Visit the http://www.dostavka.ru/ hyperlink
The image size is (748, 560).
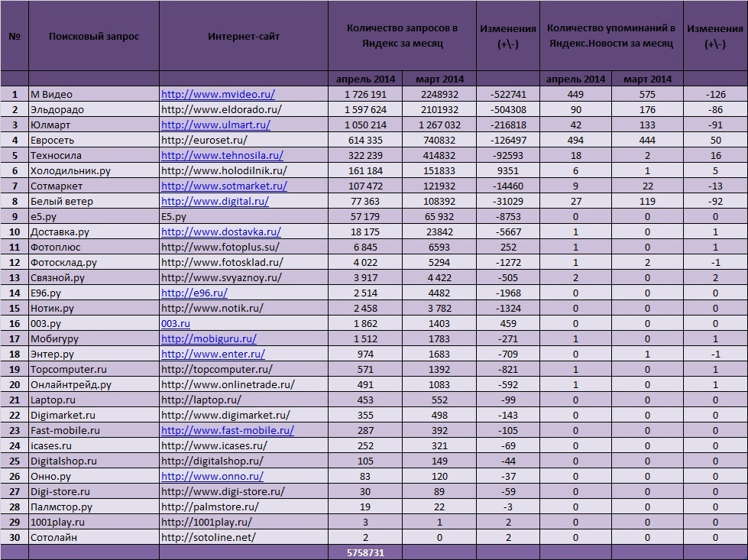(221, 231)
